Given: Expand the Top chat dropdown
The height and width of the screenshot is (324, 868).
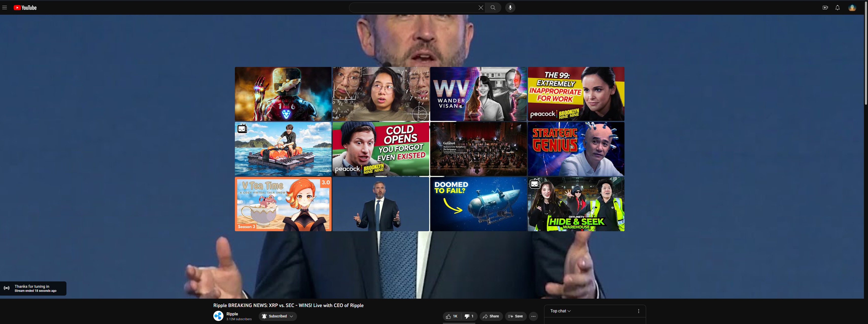Looking at the screenshot, I should click(560, 311).
